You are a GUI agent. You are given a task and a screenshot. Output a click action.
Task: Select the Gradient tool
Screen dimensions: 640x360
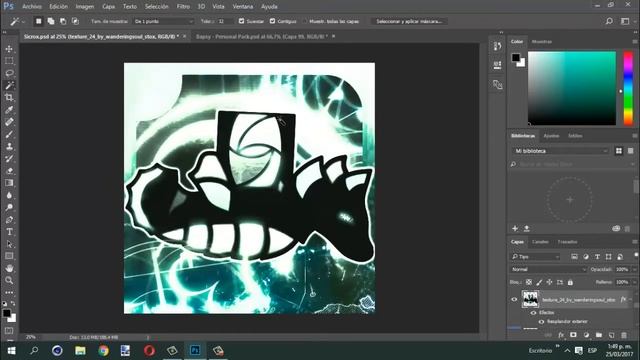[9, 183]
